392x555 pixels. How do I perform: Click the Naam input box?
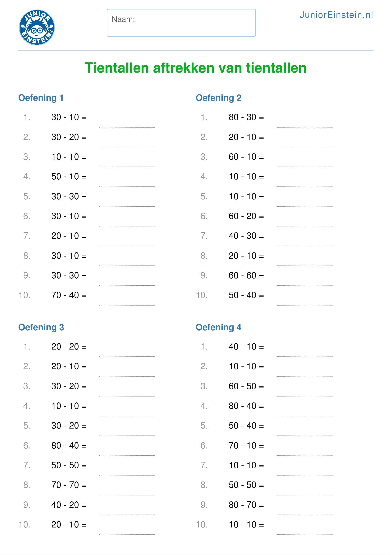coord(181,23)
